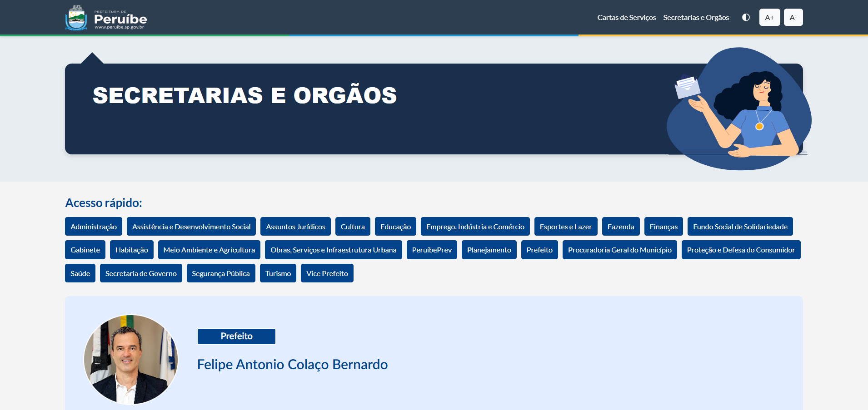Click the Fazenda button

tap(621, 227)
